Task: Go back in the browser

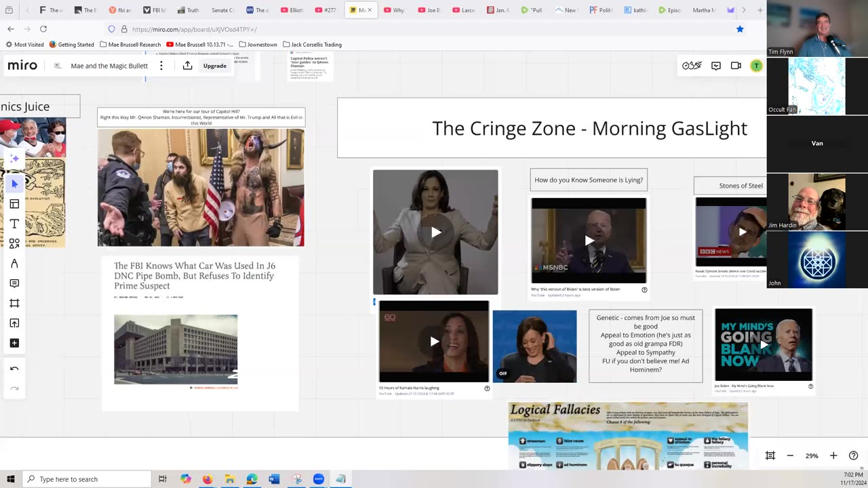Action: [x=11, y=29]
